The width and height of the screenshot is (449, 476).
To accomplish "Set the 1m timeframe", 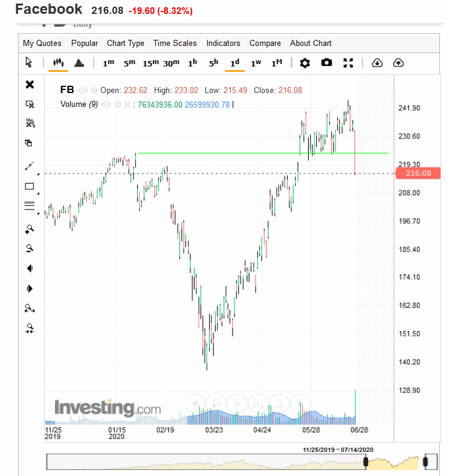I will (108, 63).
